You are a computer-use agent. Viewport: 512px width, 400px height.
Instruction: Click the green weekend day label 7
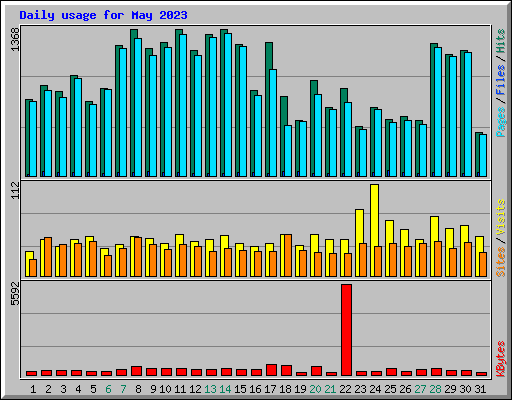coord(123,389)
